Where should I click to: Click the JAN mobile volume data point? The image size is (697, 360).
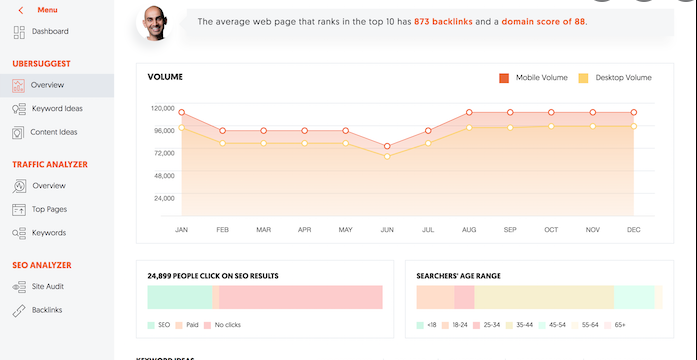(181, 112)
